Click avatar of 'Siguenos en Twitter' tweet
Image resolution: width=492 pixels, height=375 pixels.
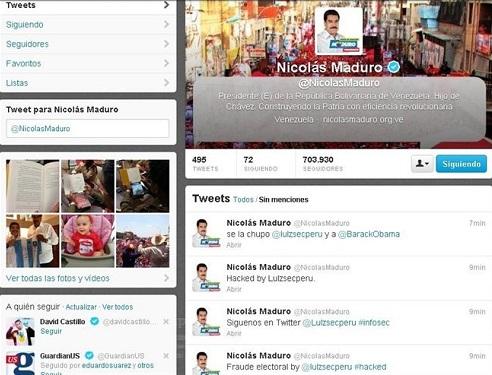pos(206,322)
